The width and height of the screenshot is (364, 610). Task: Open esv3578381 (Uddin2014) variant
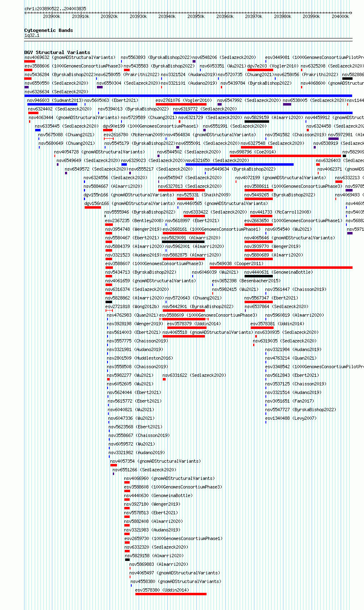pyautogui.click(x=277, y=324)
